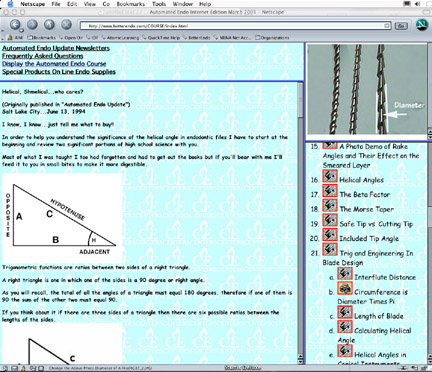Click the AIM bookmark in personal toolbar
The image size is (432, 372).
click(16, 38)
